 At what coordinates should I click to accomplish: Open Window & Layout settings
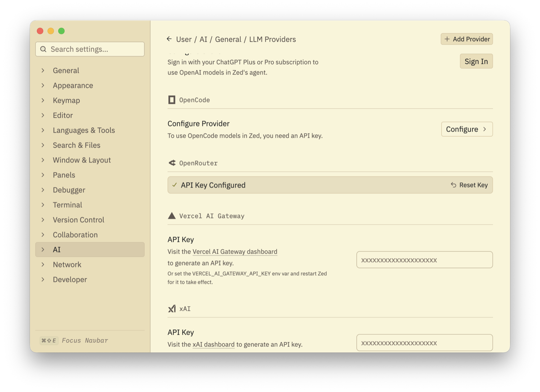(90, 160)
